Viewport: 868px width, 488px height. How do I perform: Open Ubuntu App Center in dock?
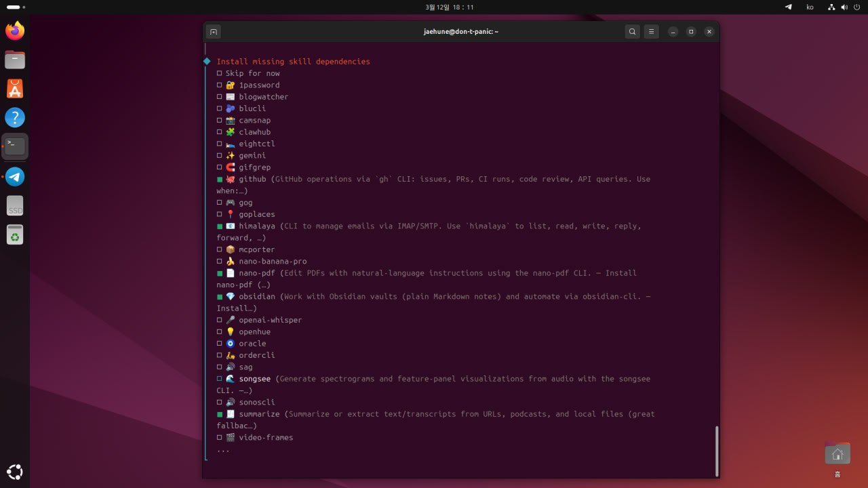pos(15,89)
